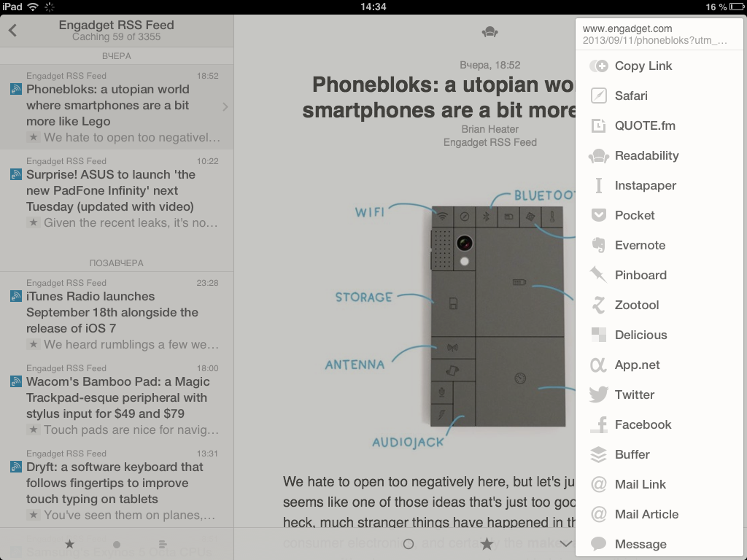Show starred items in the article list footer
This screenshot has height=560, width=747.
click(69, 544)
